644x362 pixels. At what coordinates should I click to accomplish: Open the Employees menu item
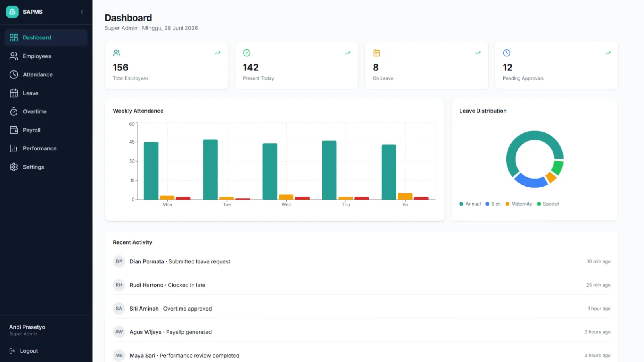point(46,56)
